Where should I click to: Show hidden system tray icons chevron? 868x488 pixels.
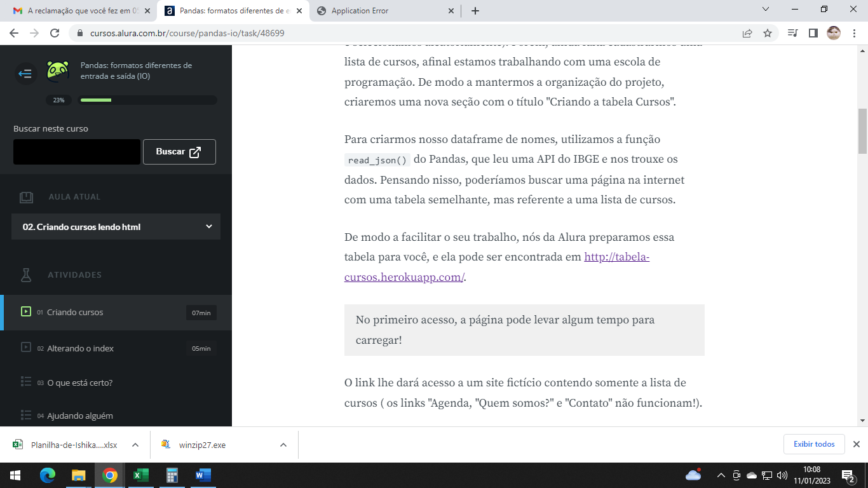(x=721, y=475)
